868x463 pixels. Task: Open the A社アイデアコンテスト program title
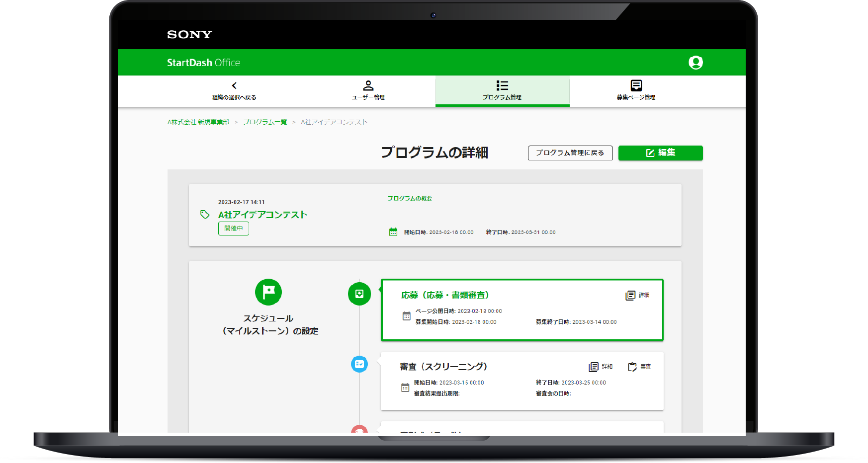tap(262, 215)
